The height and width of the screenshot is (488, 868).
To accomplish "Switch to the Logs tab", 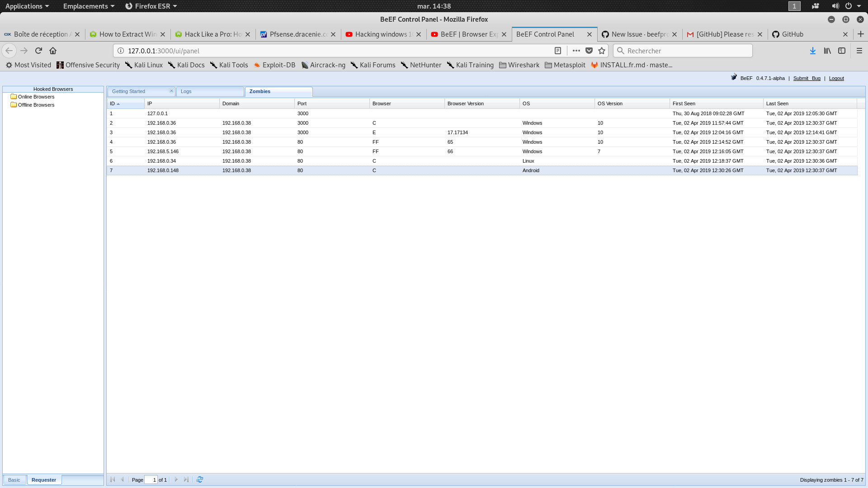I will coord(186,91).
